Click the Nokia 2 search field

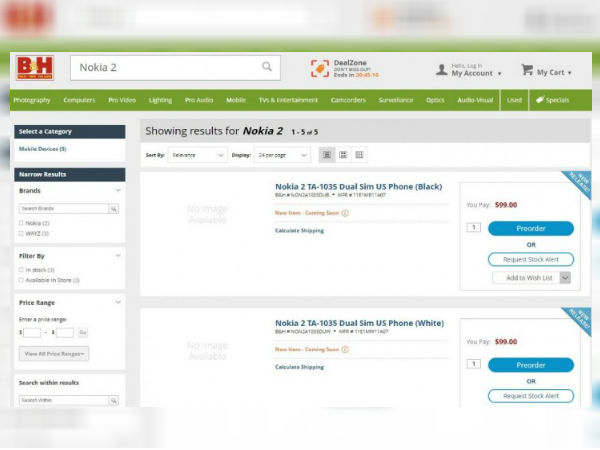175,68
